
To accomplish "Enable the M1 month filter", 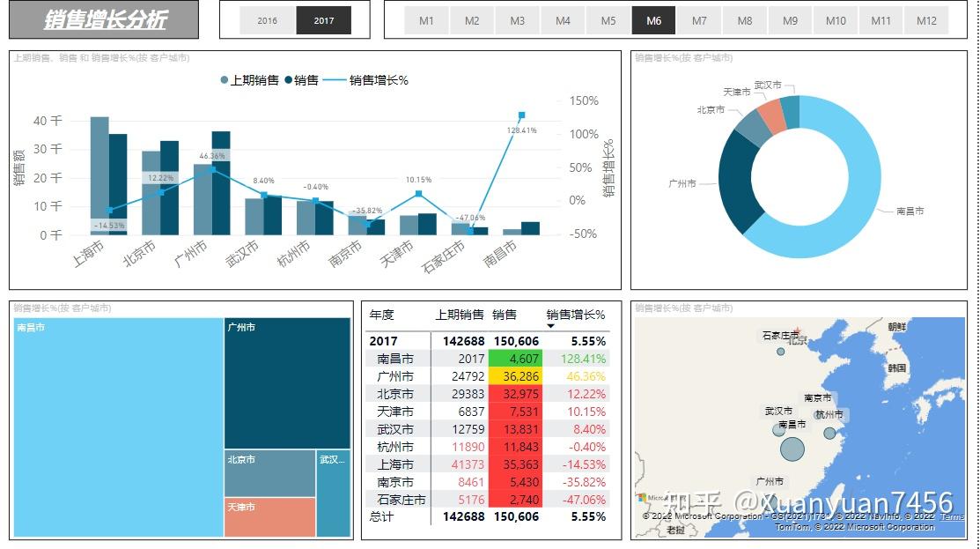I will coord(426,19).
